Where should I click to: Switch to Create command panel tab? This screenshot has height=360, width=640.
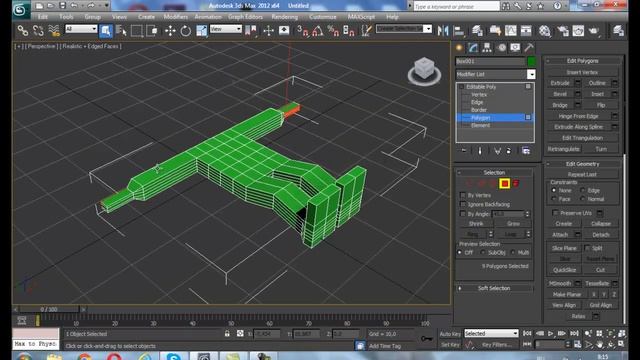pyautogui.click(x=459, y=48)
